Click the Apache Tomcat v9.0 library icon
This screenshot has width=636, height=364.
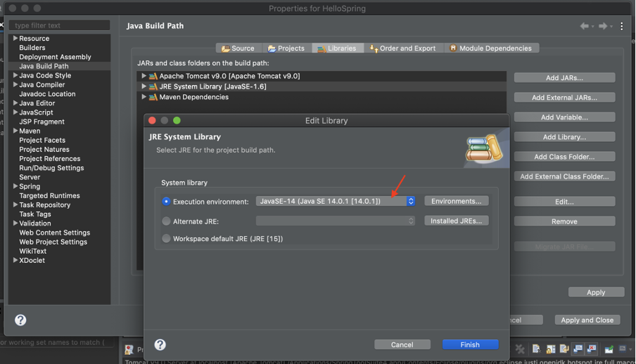(x=153, y=76)
